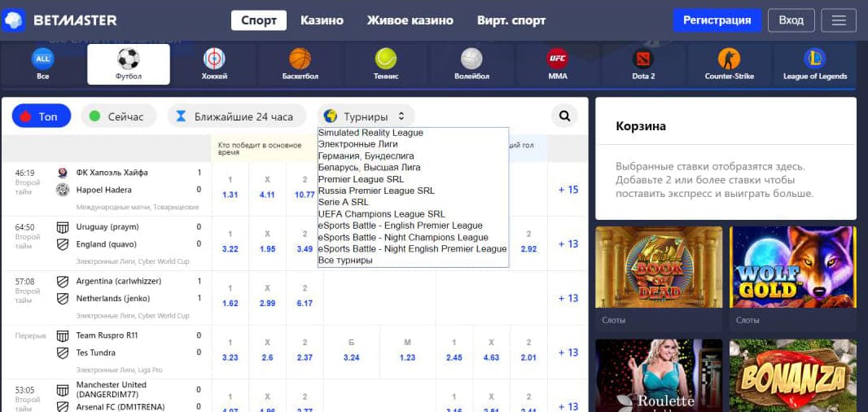Open the Volleyball sport category

click(x=471, y=64)
